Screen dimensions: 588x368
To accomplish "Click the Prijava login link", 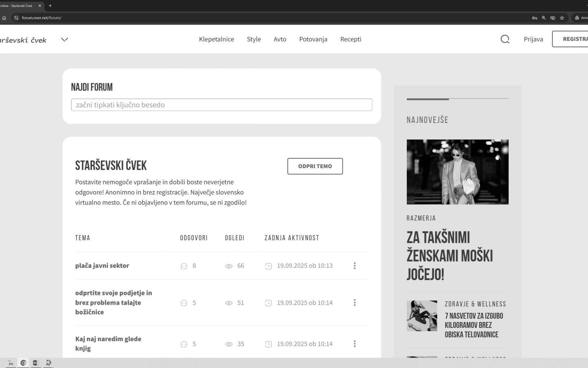I will pyautogui.click(x=533, y=39).
